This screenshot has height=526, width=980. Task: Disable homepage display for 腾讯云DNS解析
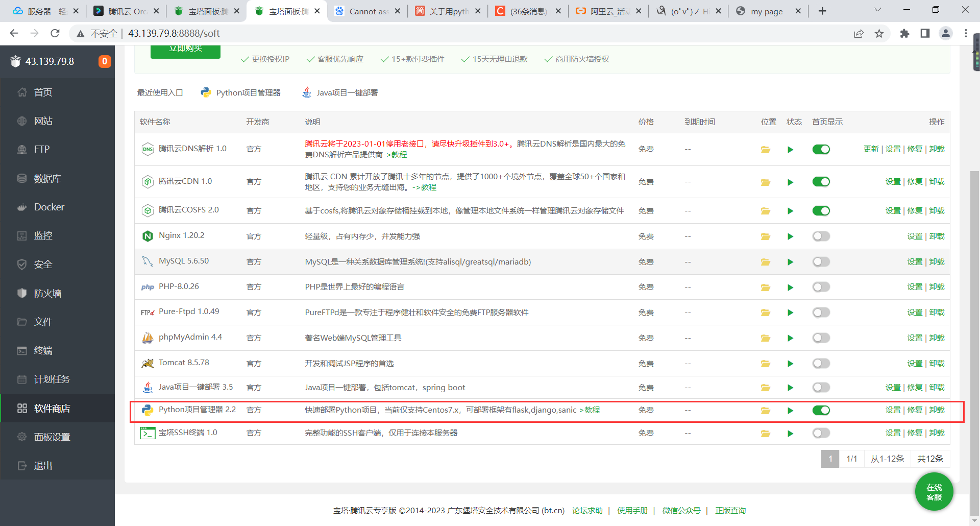[821, 149]
